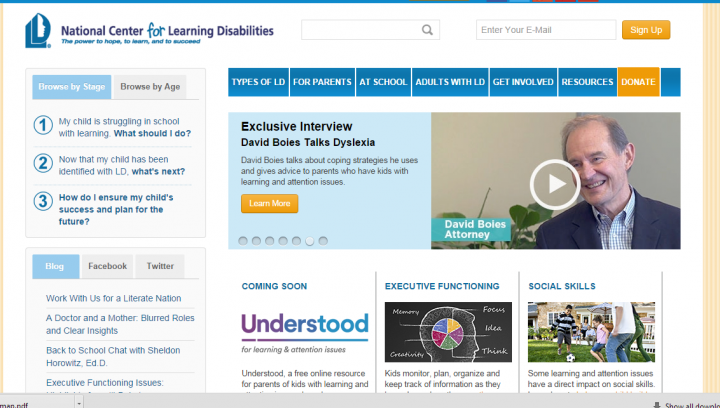Viewport: 720px width, 408px height.
Task: Open the For Parents menu
Action: (x=322, y=82)
